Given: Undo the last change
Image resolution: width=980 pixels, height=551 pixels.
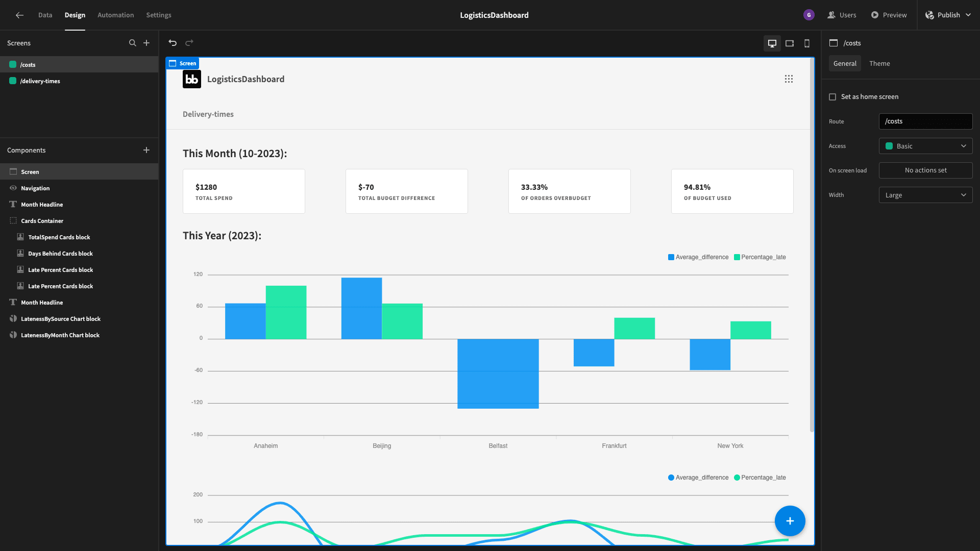Looking at the screenshot, I should pos(173,43).
